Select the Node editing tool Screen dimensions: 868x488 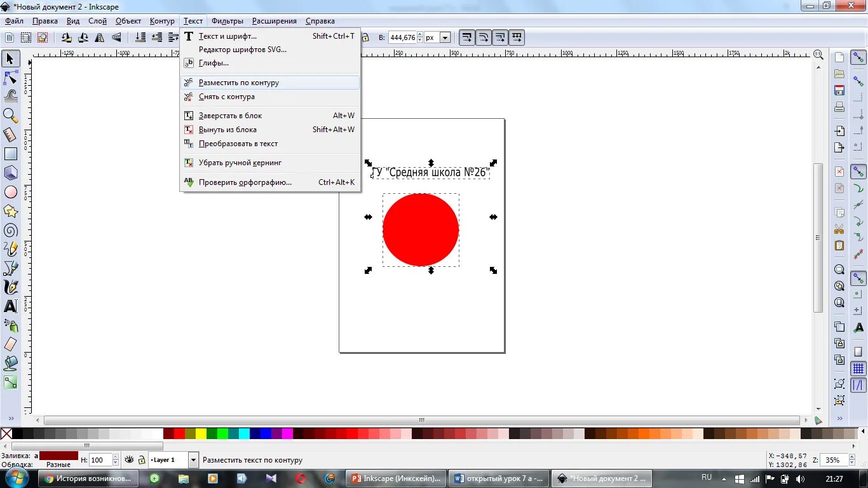click(x=10, y=78)
